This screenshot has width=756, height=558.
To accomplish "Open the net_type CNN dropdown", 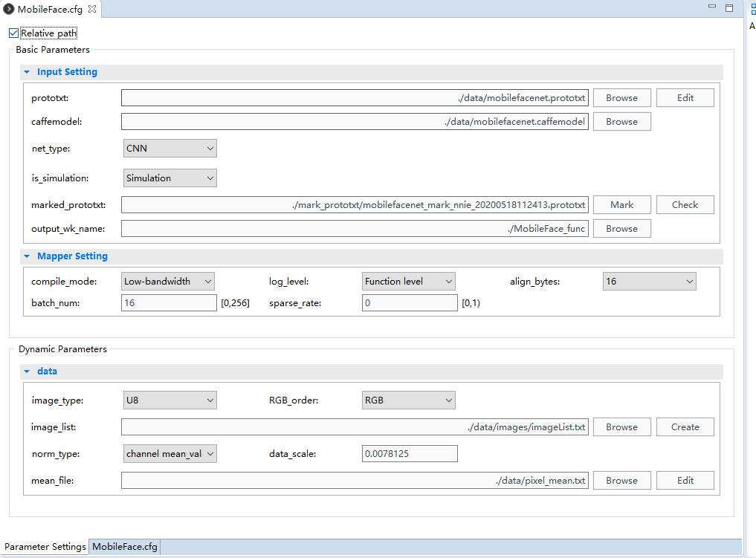I will point(169,149).
